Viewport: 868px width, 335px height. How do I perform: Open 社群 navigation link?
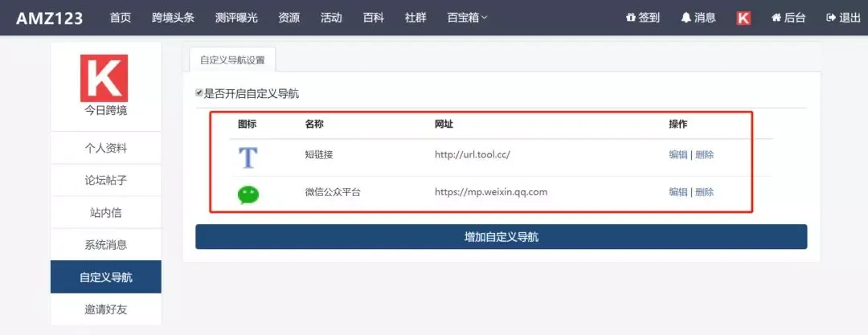point(416,18)
